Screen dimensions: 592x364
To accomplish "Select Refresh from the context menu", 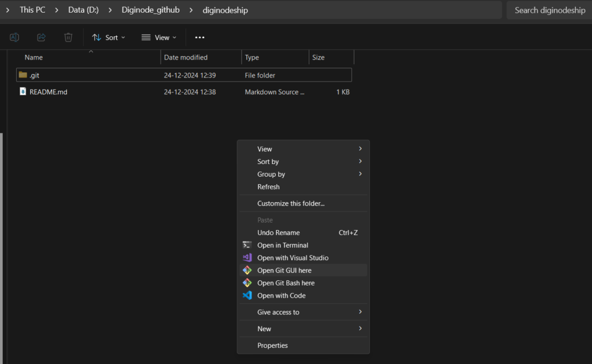I will coord(268,187).
